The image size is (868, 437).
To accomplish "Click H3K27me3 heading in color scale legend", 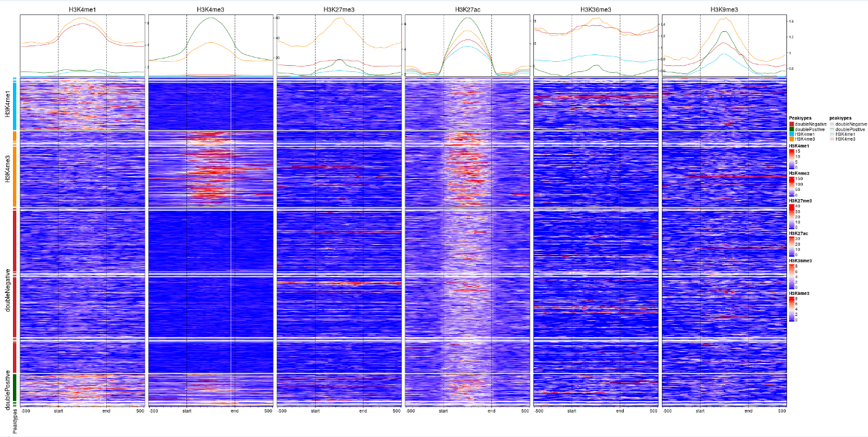I will click(801, 201).
